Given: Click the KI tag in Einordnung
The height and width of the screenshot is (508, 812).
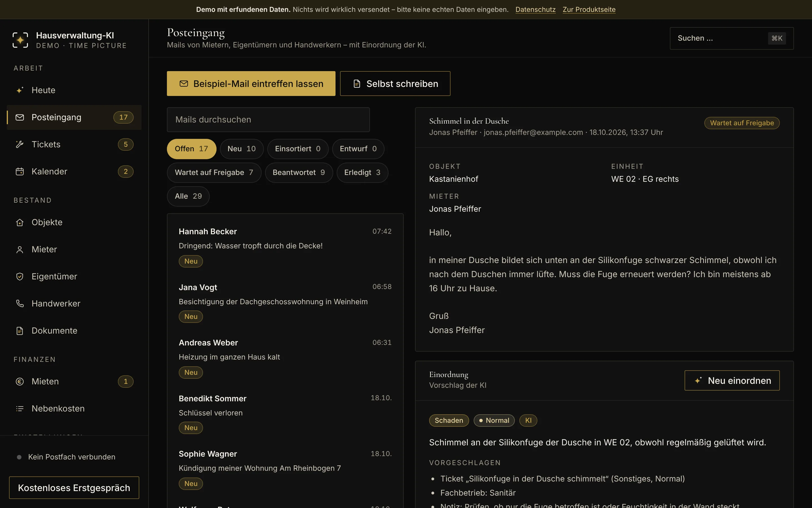Looking at the screenshot, I should 528,420.
